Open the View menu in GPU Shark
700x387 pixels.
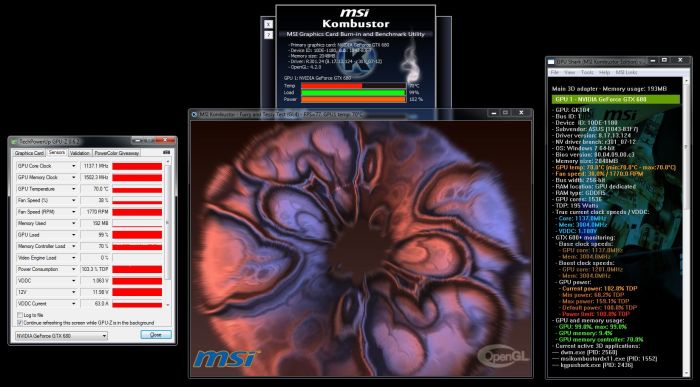(x=570, y=72)
